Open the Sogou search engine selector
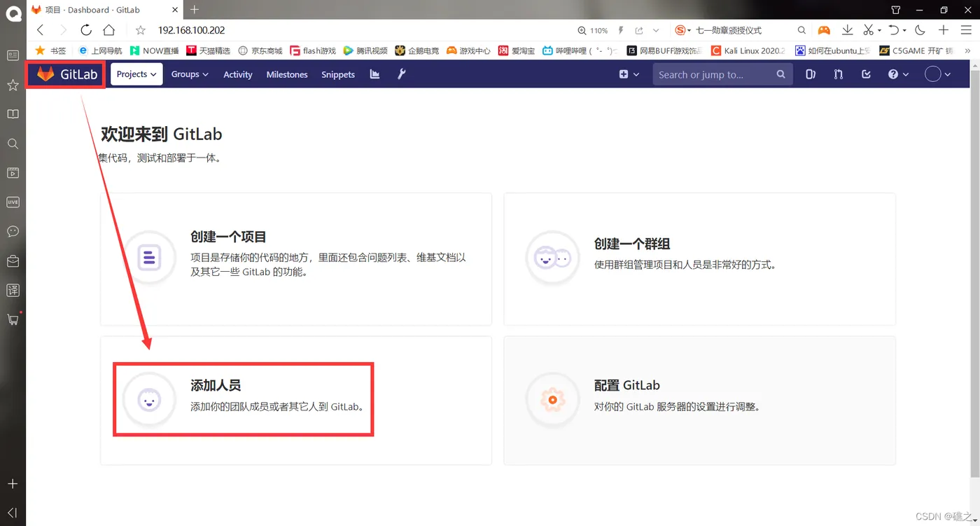The height and width of the screenshot is (526, 980). point(682,30)
